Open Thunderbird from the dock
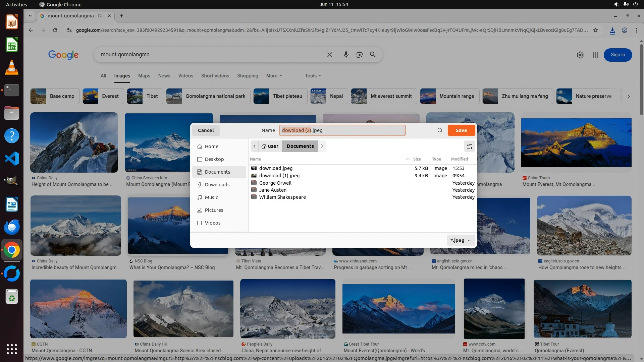 [x=12, y=227]
